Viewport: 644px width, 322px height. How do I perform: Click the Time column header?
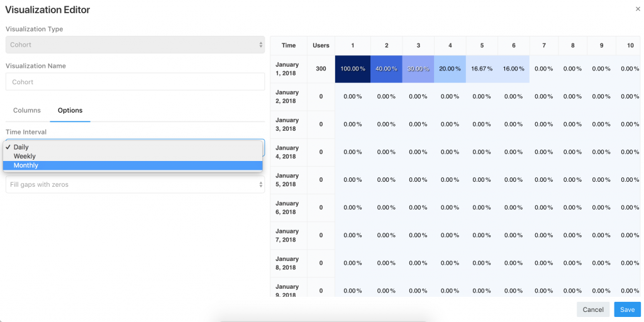(289, 45)
